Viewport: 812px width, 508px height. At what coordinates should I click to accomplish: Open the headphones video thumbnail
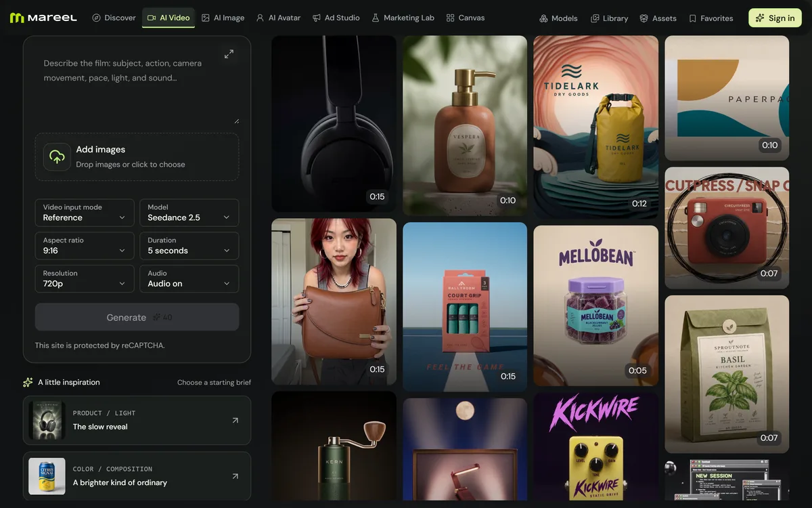point(334,124)
